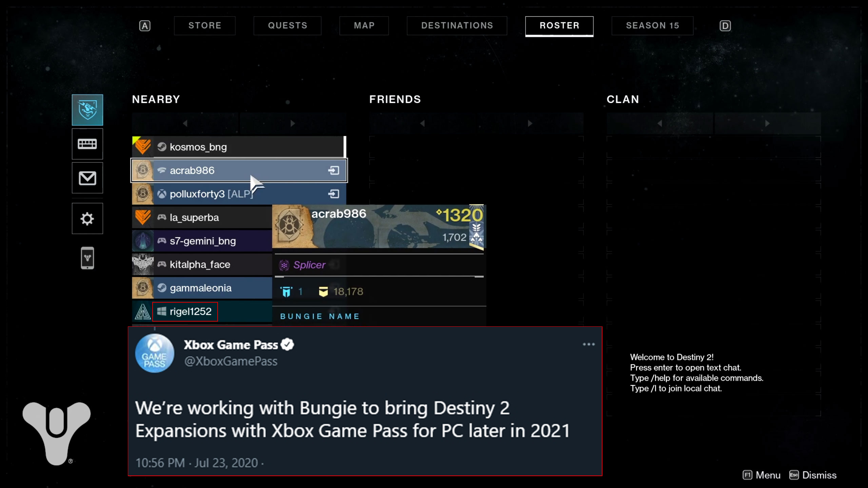Go to previous Clan page arrow
Image resolution: width=868 pixels, height=488 pixels.
(660, 123)
